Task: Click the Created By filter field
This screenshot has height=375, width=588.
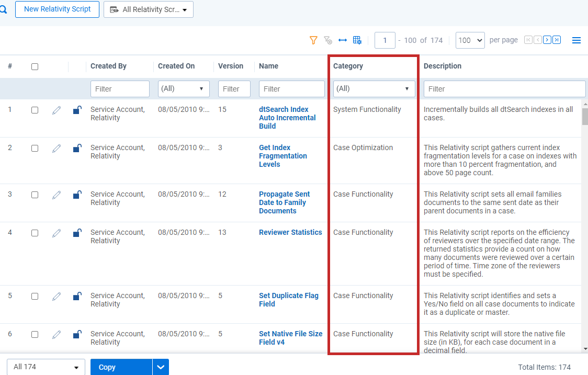Action: tap(120, 89)
